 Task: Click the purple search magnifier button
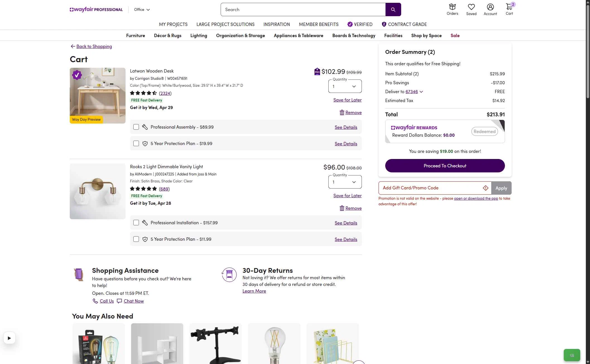coord(393,9)
